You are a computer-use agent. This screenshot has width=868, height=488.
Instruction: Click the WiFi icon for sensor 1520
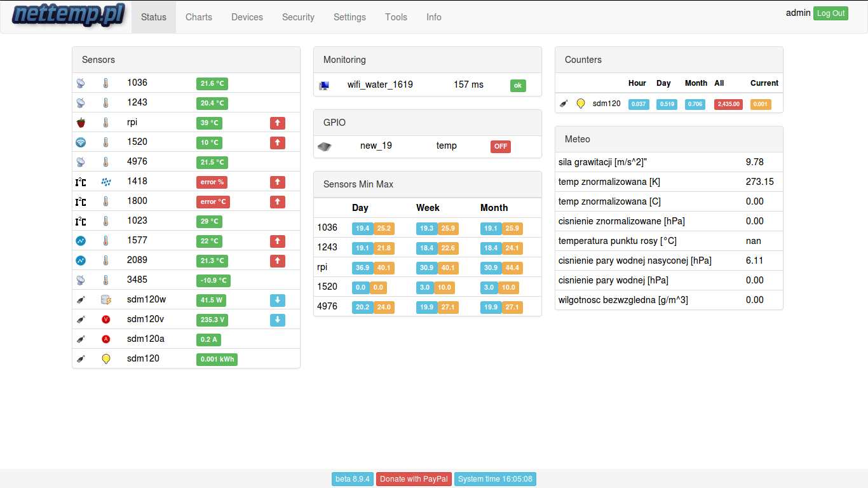click(x=81, y=142)
